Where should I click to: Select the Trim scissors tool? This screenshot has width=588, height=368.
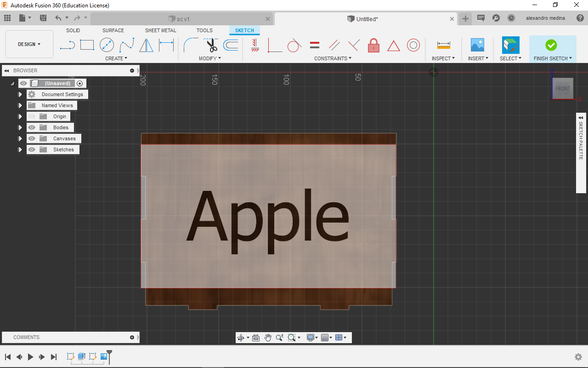(211, 45)
